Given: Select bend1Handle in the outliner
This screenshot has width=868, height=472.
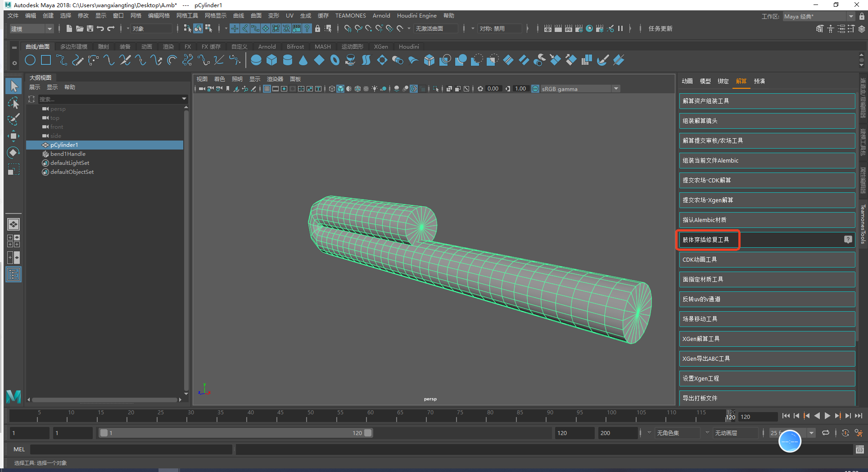Looking at the screenshot, I should [68, 154].
